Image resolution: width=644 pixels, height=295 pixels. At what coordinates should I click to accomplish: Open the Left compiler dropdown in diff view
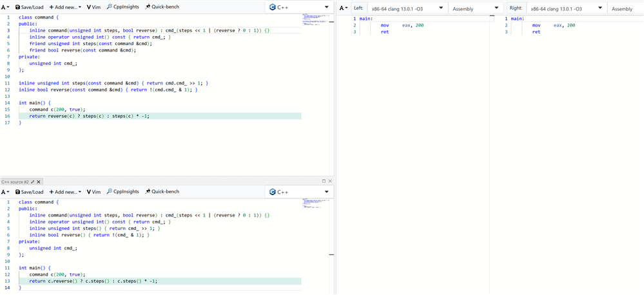click(x=406, y=8)
